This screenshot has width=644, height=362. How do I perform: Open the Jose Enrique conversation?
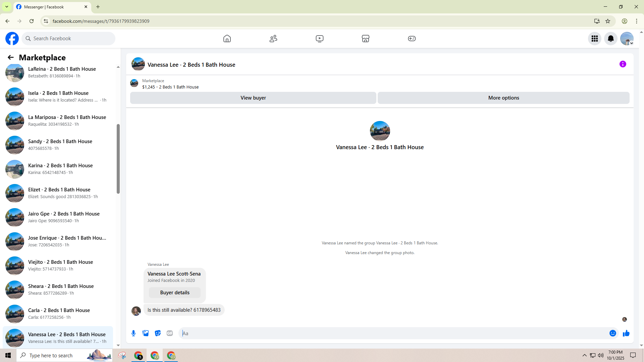click(58, 241)
